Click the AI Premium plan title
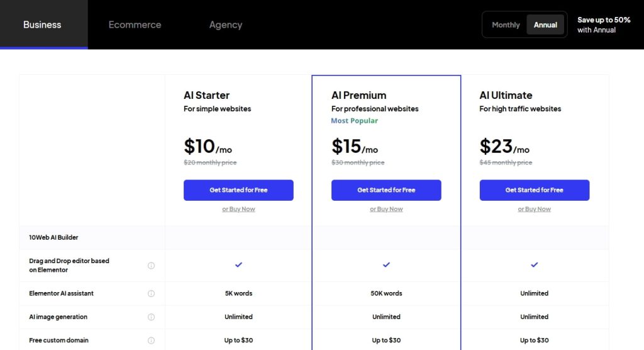 click(x=358, y=96)
